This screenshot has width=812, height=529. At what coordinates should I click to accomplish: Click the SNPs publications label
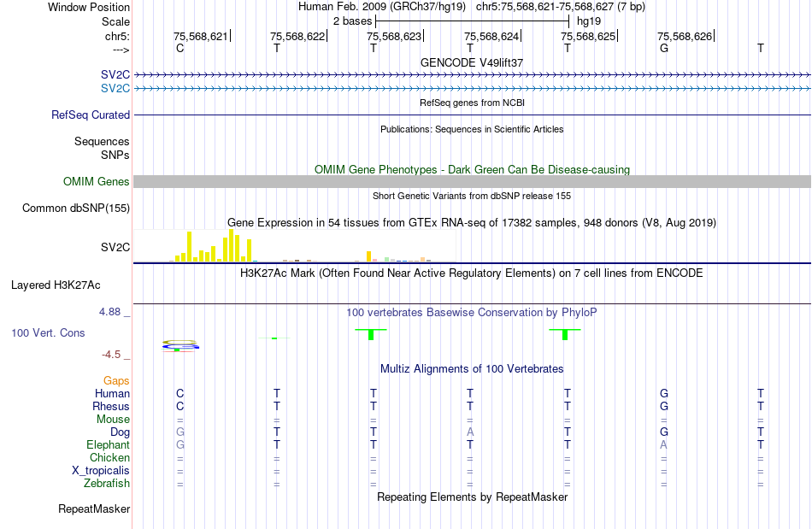pos(115,155)
